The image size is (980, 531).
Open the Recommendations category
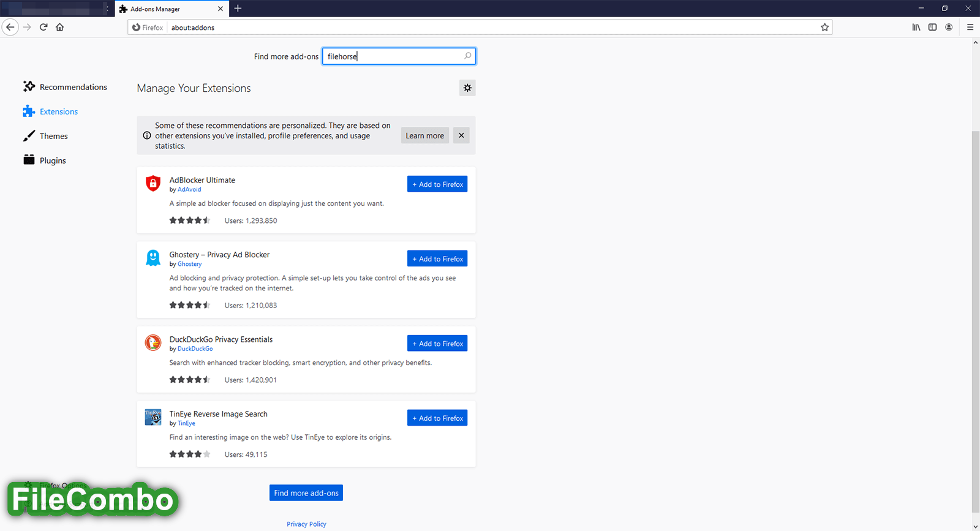(x=65, y=87)
